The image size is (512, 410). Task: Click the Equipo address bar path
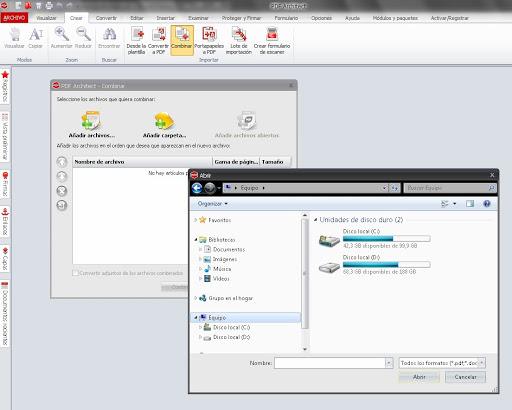(x=250, y=188)
